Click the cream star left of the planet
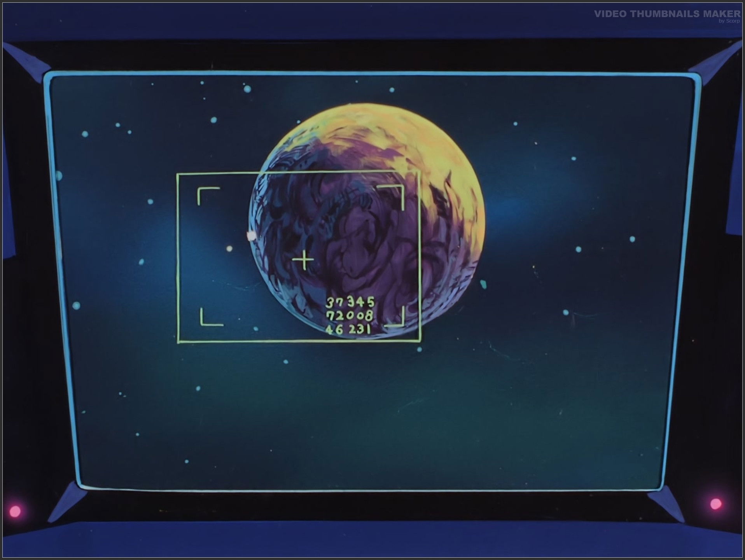The image size is (745, 560). coord(229,248)
